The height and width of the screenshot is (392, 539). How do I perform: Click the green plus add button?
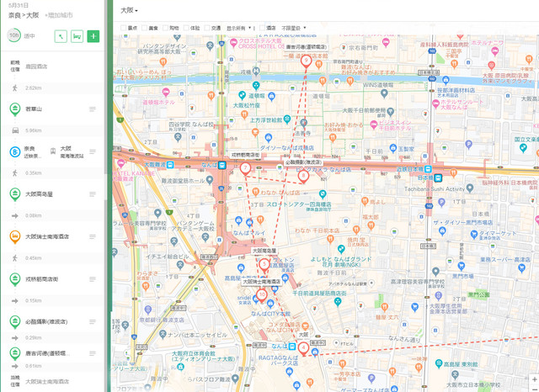(93, 36)
